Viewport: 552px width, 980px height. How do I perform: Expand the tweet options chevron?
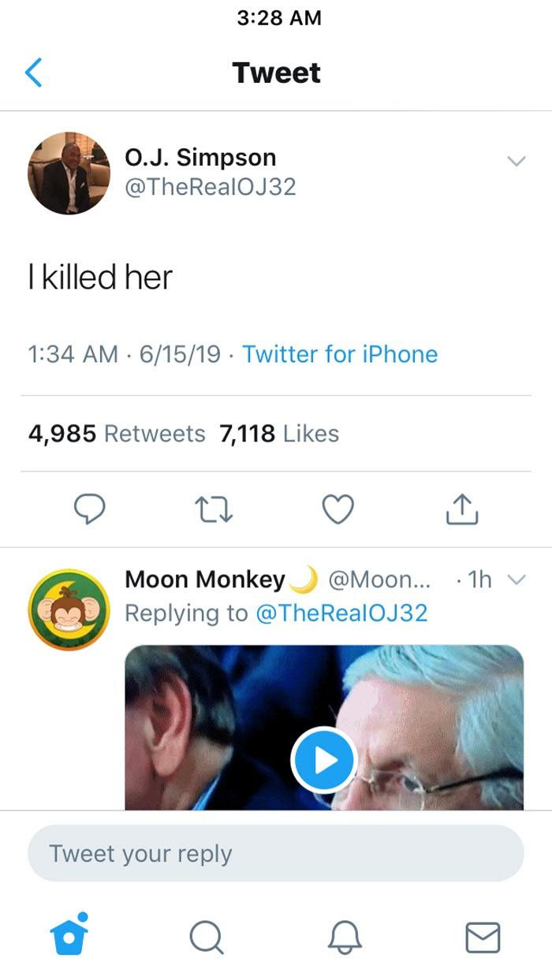pyautogui.click(x=516, y=161)
